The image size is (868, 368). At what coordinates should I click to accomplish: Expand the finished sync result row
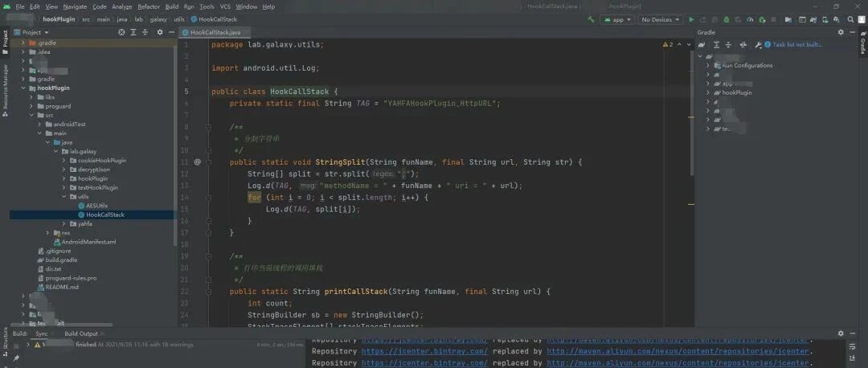coord(28,344)
